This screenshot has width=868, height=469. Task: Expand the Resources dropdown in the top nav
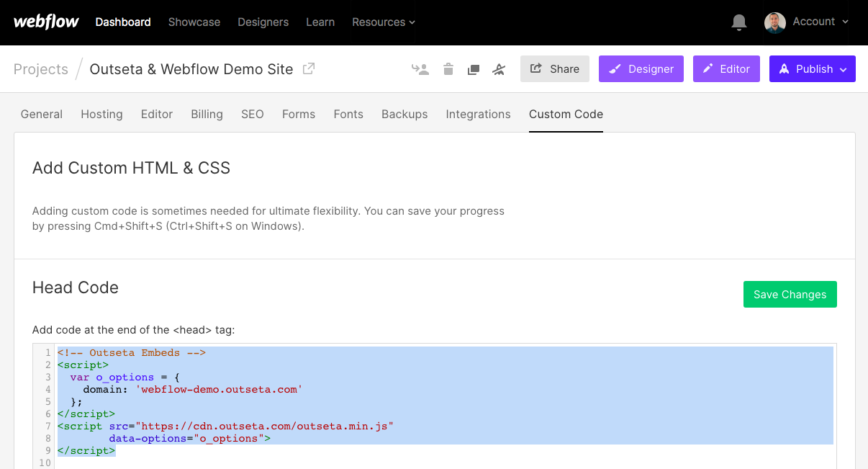[383, 22]
